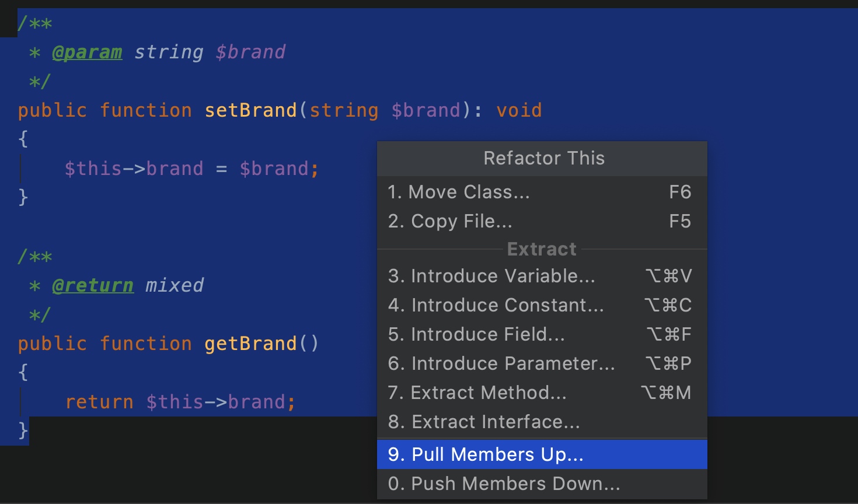
Task: Select Extract Interface... option
Action: (x=542, y=422)
